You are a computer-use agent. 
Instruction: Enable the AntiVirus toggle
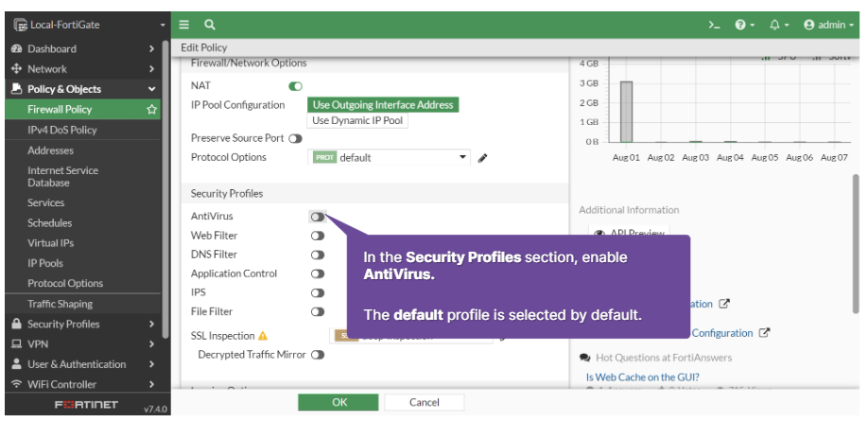(317, 217)
